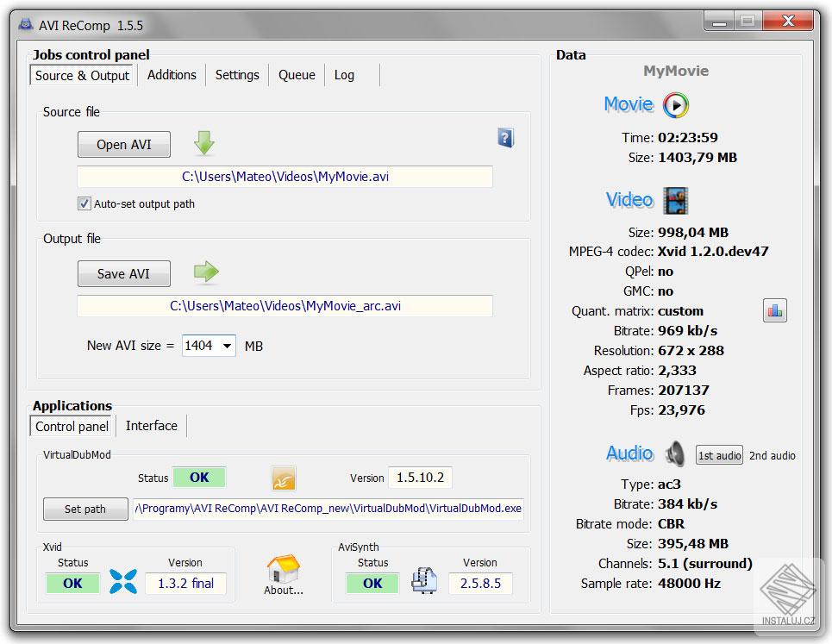Open the Log tab

point(344,75)
